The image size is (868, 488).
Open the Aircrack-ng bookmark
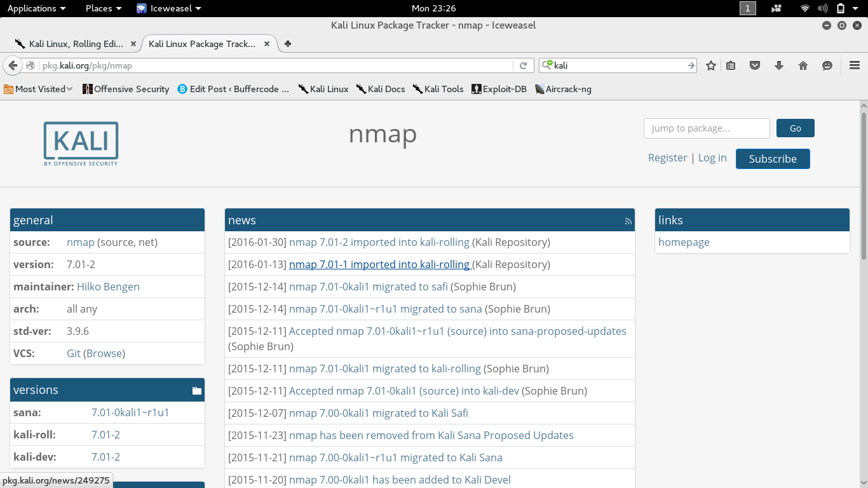coord(563,89)
